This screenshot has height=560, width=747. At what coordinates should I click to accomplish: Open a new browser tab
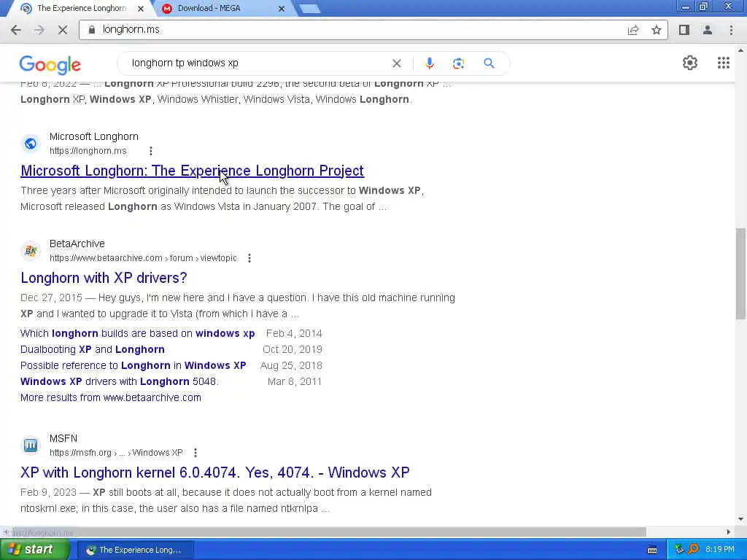click(x=309, y=9)
